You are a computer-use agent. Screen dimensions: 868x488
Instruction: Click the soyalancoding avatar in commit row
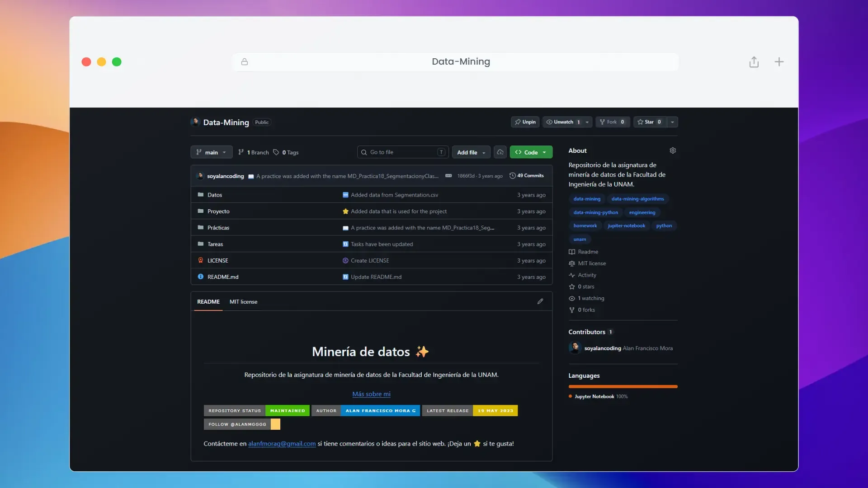click(x=200, y=176)
